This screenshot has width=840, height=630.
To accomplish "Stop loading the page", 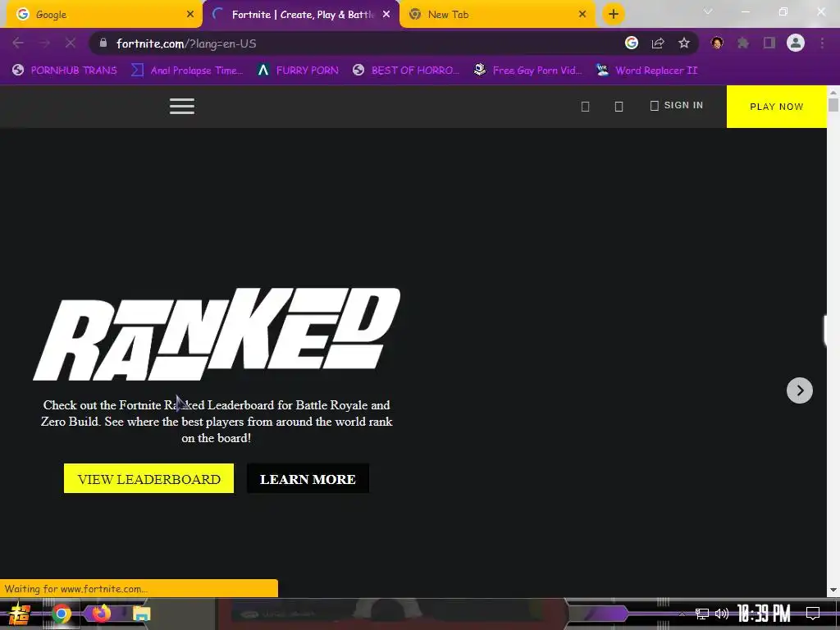I will pyautogui.click(x=71, y=43).
